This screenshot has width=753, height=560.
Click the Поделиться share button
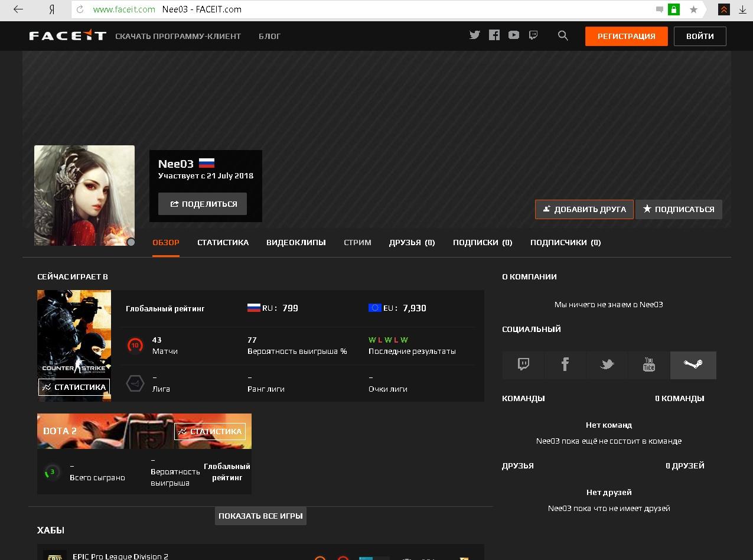(x=203, y=204)
